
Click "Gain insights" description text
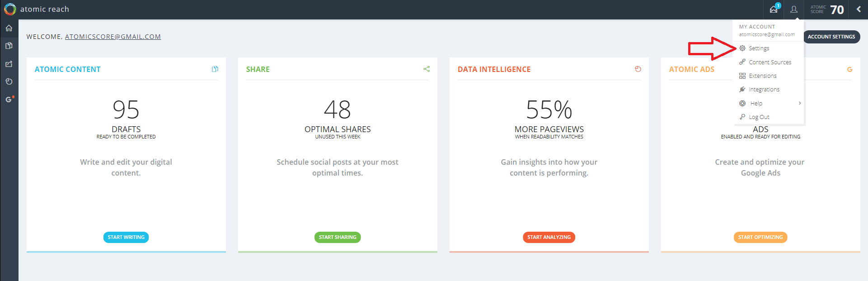[x=549, y=167]
